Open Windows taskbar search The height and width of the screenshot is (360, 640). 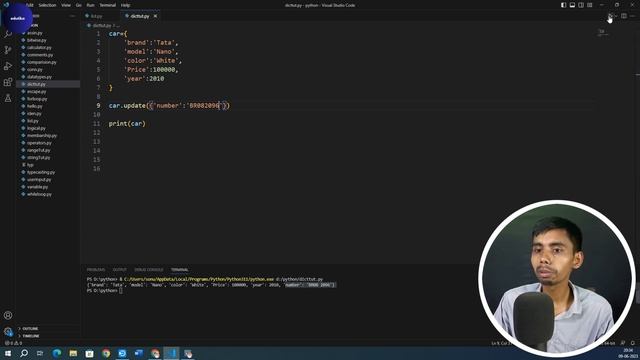[x=24, y=353]
